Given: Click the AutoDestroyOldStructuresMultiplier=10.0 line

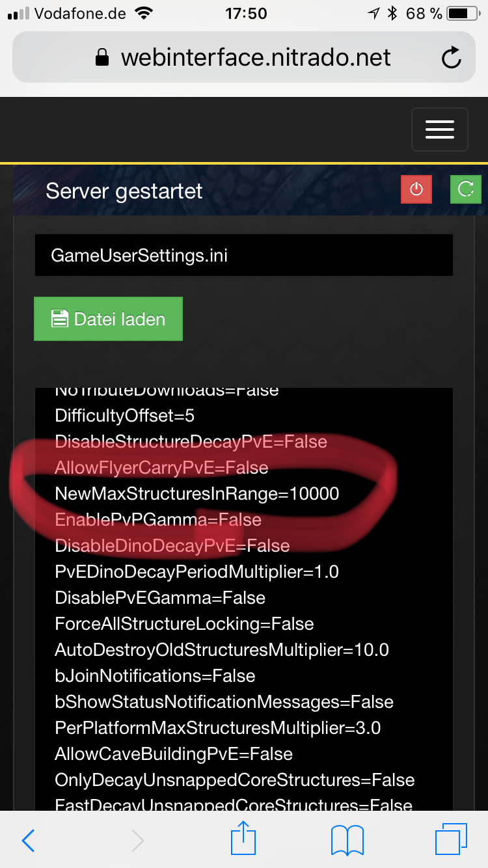Looking at the screenshot, I should point(222,649).
